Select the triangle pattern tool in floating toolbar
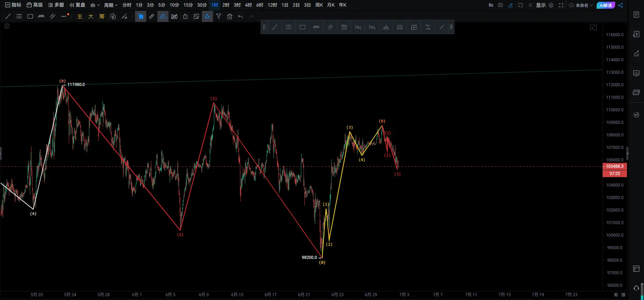 pos(386,27)
